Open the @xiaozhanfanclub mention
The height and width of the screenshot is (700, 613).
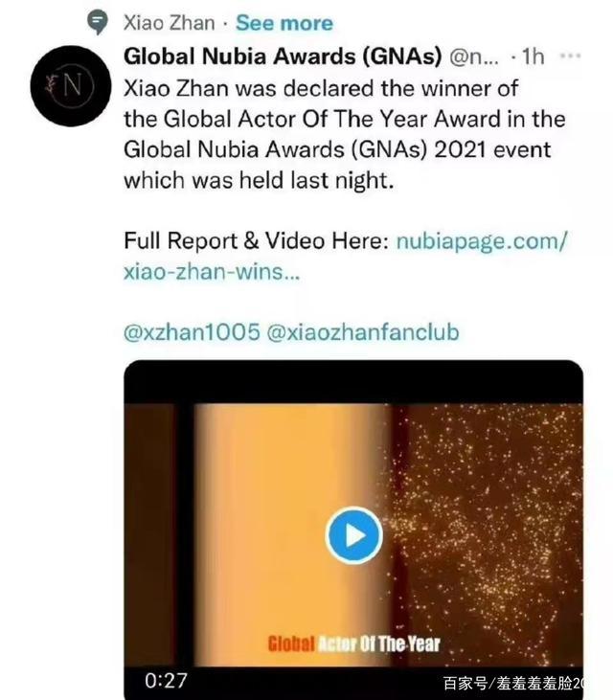tap(362, 332)
